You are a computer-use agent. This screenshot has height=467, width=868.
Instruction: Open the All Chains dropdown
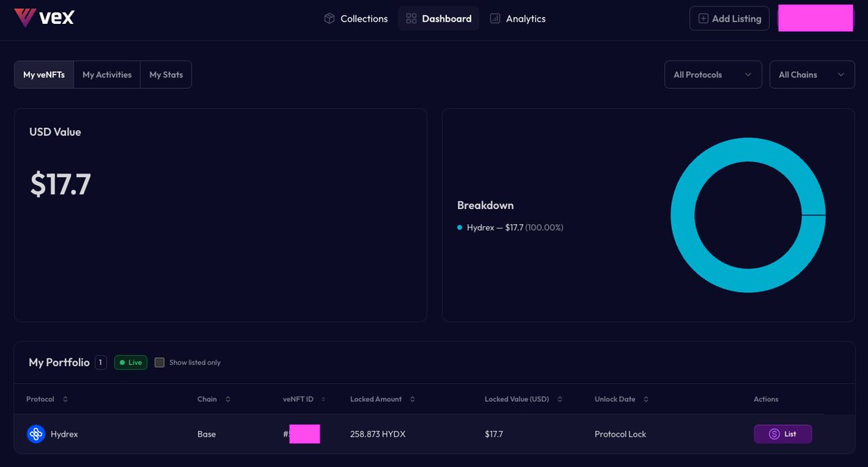click(x=812, y=74)
